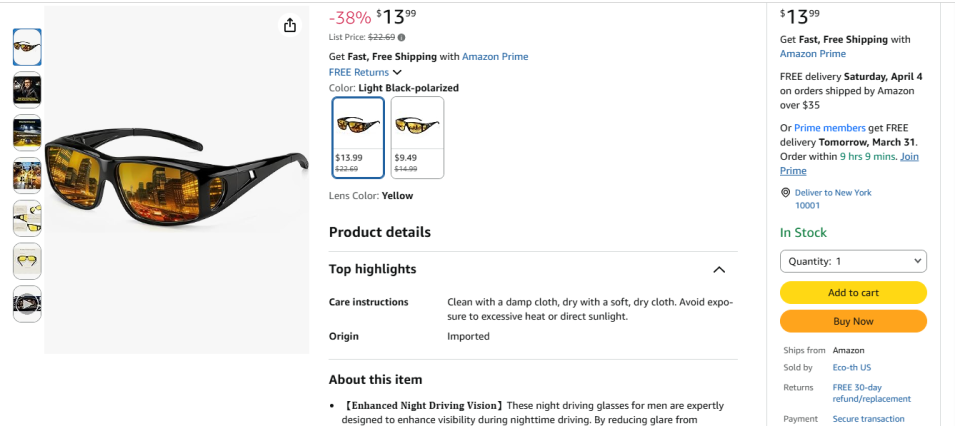Select the first product image thumbnail
The width and height of the screenshot is (955, 426).
point(27,47)
